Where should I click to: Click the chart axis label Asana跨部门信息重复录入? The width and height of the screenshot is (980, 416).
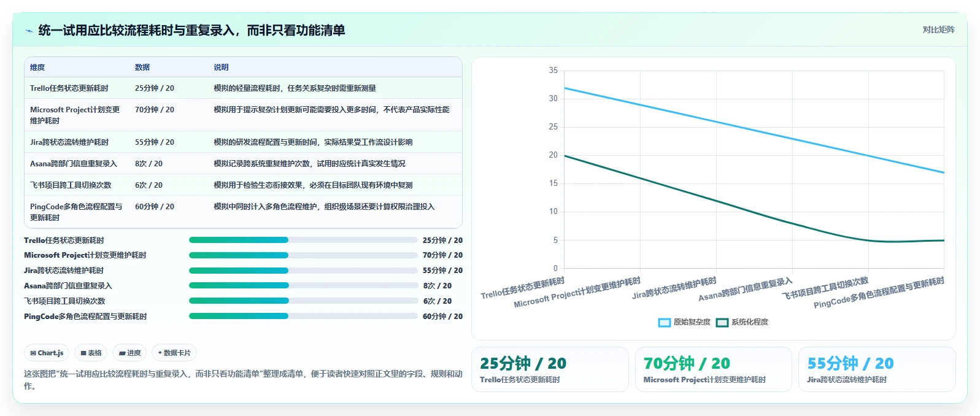(746, 290)
